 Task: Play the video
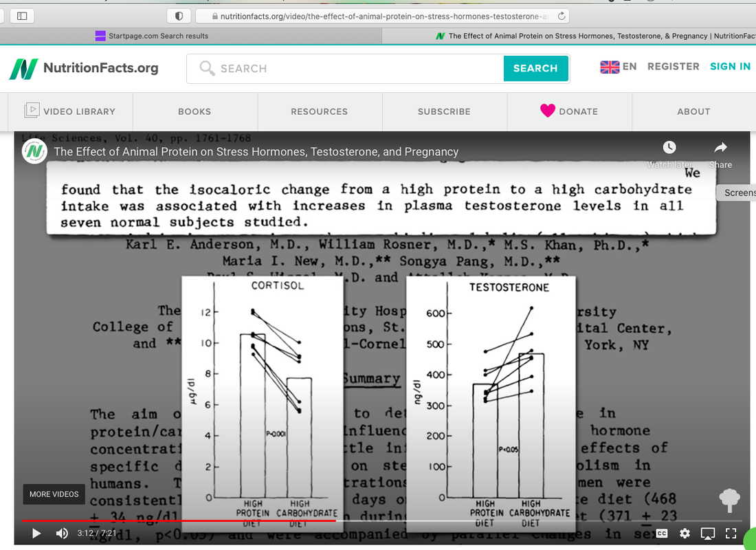point(36,533)
